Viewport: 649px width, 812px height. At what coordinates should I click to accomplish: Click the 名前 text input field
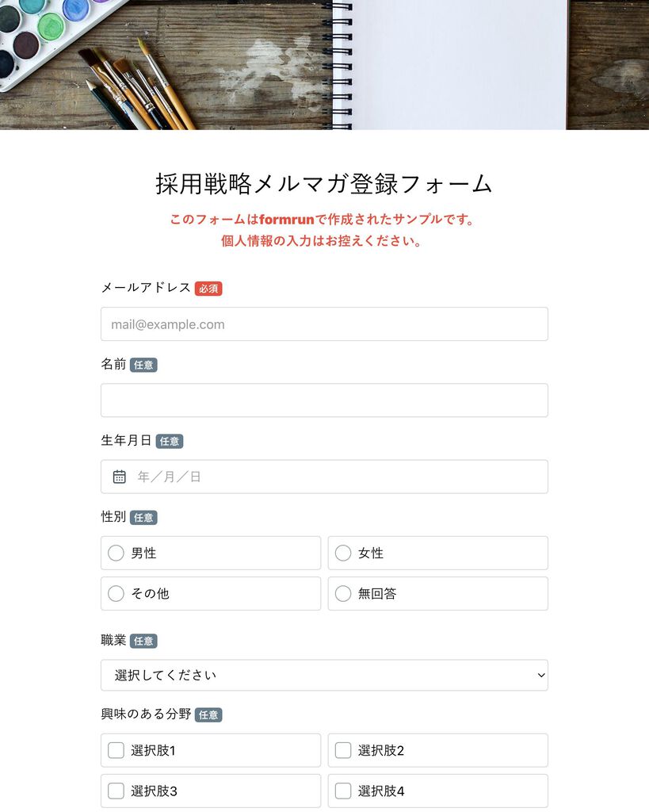[x=325, y=400]
